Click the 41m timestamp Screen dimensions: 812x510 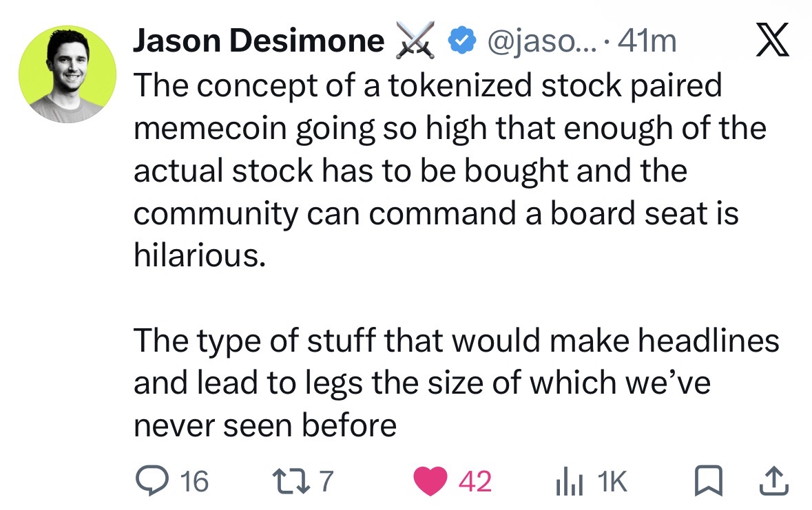[x=647, y=41]
